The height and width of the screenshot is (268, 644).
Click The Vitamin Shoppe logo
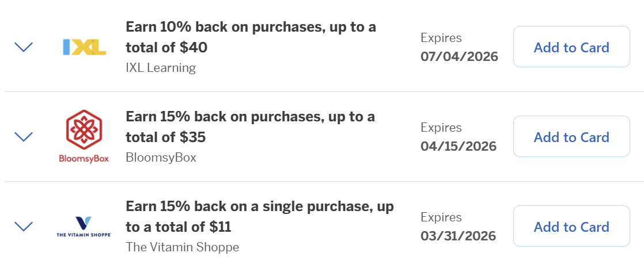coord(84,227)
